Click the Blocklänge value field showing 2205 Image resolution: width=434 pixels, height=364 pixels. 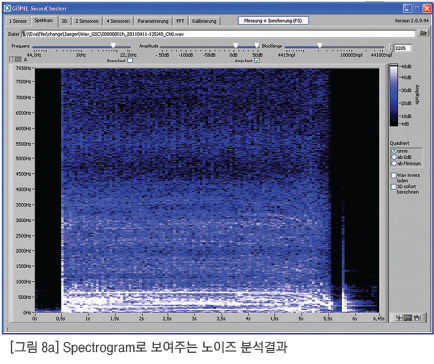tap(402, 48)
